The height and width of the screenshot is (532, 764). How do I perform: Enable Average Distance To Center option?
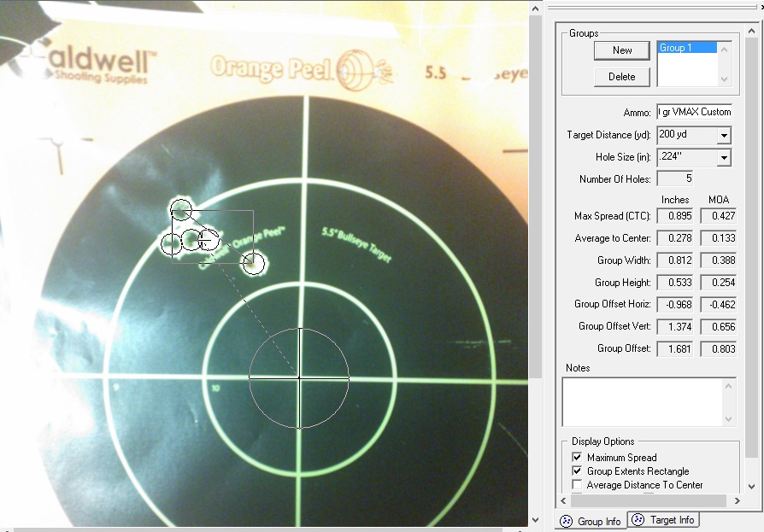(577, 484)
